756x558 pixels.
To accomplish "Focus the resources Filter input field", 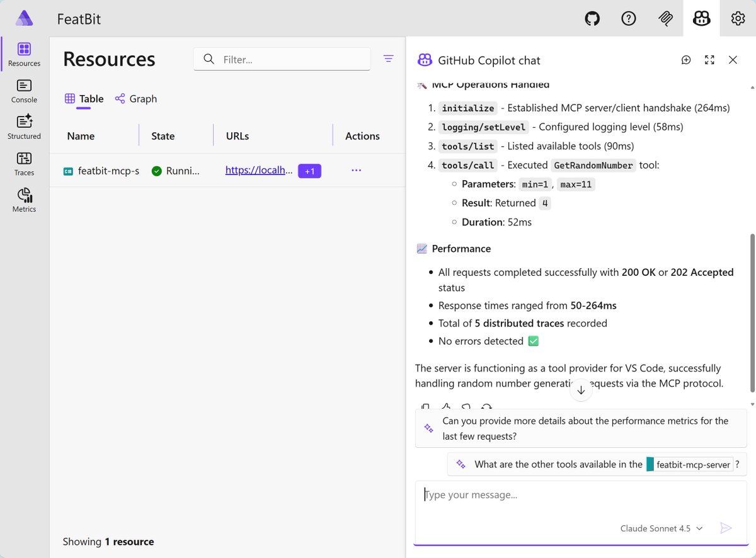I will pos(282,59).
